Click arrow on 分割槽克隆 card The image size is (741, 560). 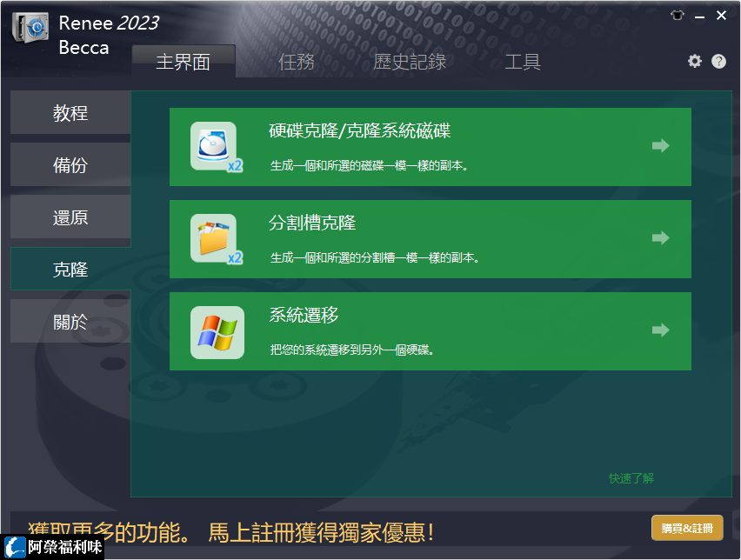point(660,237)
